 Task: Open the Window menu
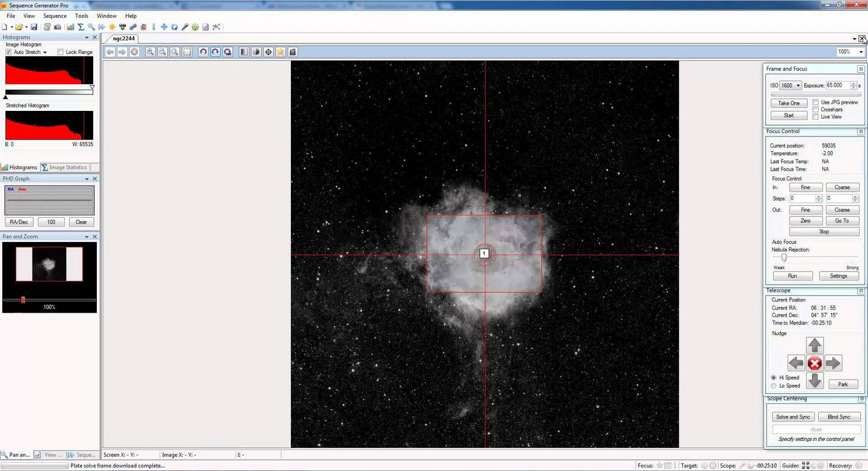tap(106, 16)
